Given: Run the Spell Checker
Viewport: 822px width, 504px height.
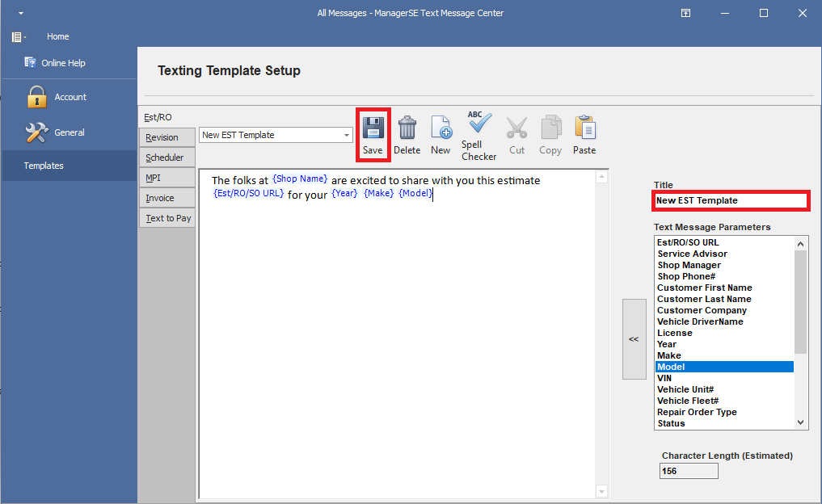Looking at the screenshot, I should (x=478, y=135).
